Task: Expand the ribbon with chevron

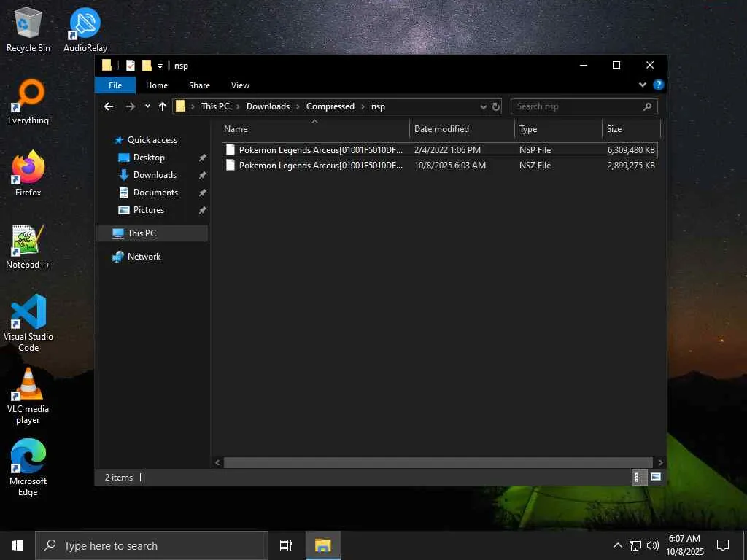Action: point(643,85)
